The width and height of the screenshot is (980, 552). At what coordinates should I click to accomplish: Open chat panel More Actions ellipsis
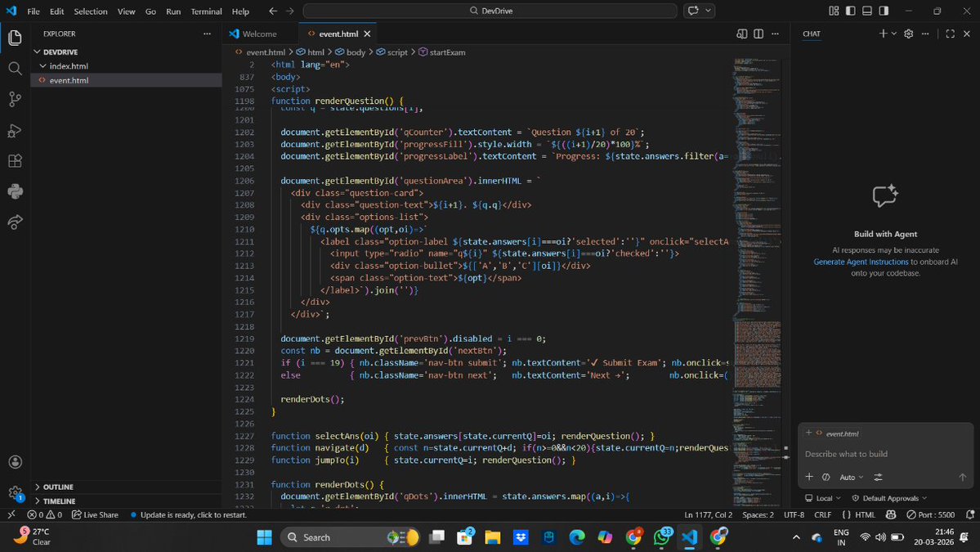925,34
